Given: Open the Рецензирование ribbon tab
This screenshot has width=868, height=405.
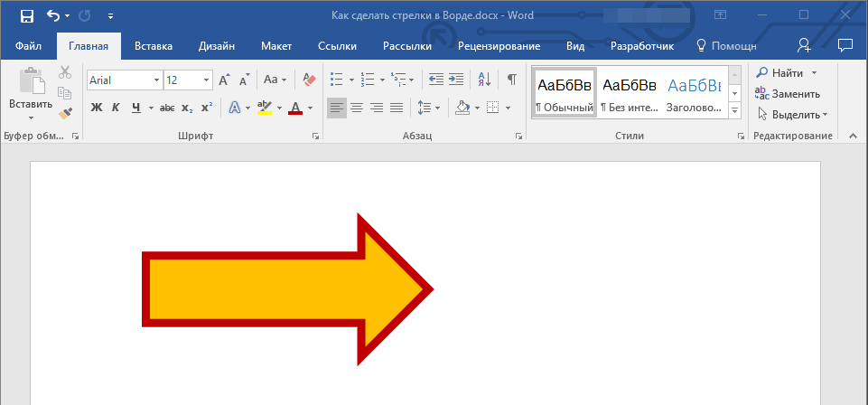Looking at the screenshot, I should tap(499, 46).
